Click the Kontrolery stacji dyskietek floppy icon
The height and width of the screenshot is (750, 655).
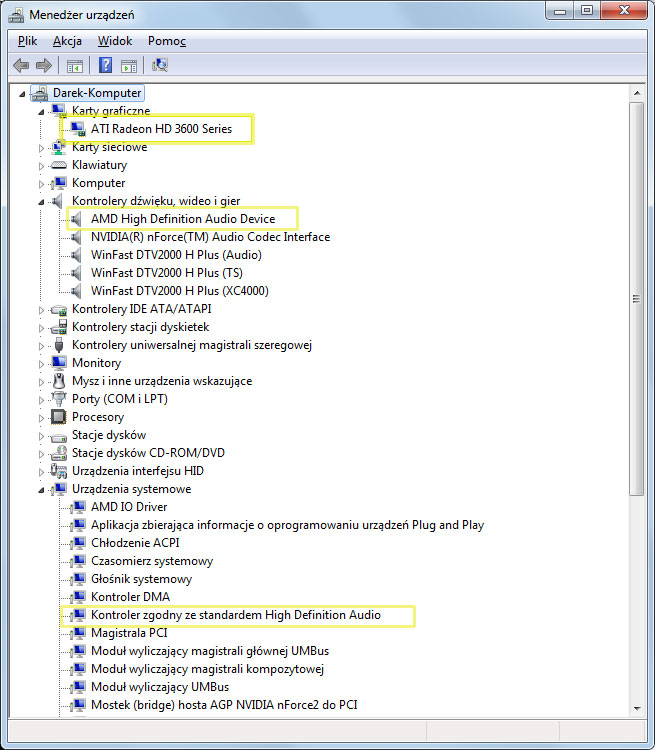(59, 327)
